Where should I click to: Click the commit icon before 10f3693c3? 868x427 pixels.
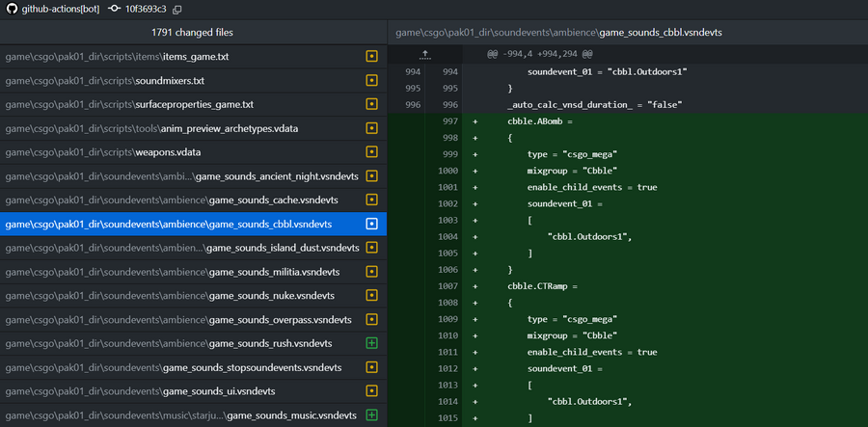114,10
